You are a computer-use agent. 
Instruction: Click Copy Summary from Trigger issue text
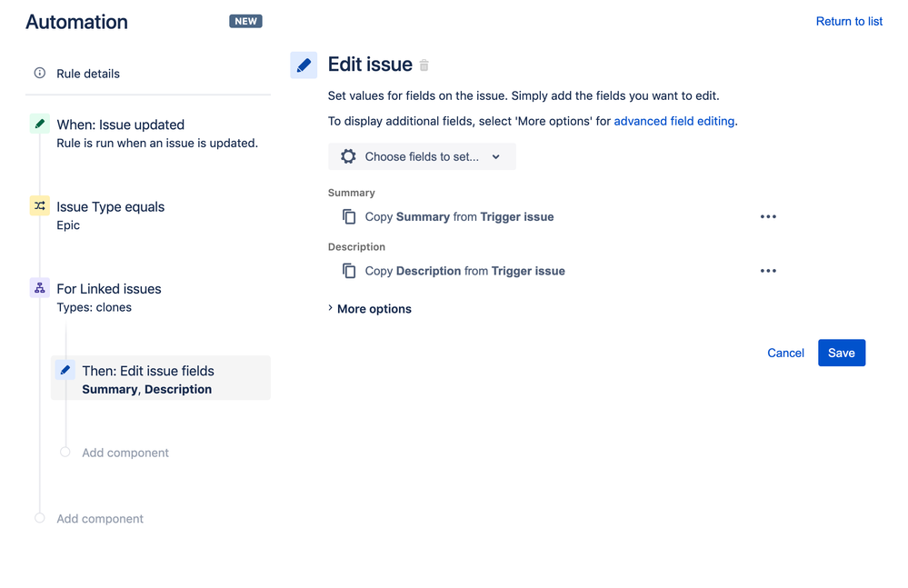coord(459,217)
